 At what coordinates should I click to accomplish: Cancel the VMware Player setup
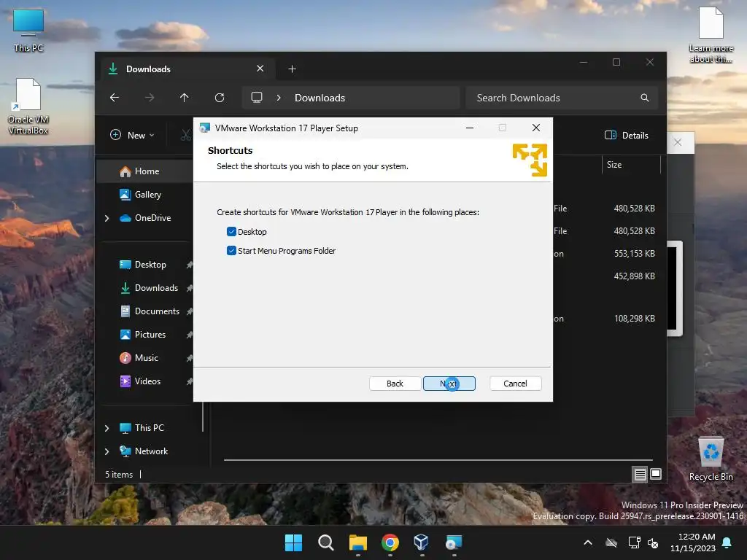pyautogui.click(x=515, y=384)
